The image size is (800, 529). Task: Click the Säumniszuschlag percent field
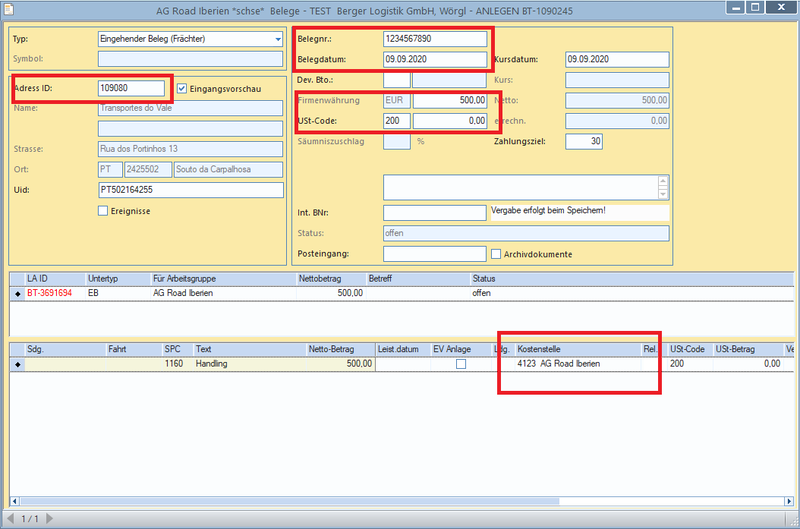pos(396,141)
